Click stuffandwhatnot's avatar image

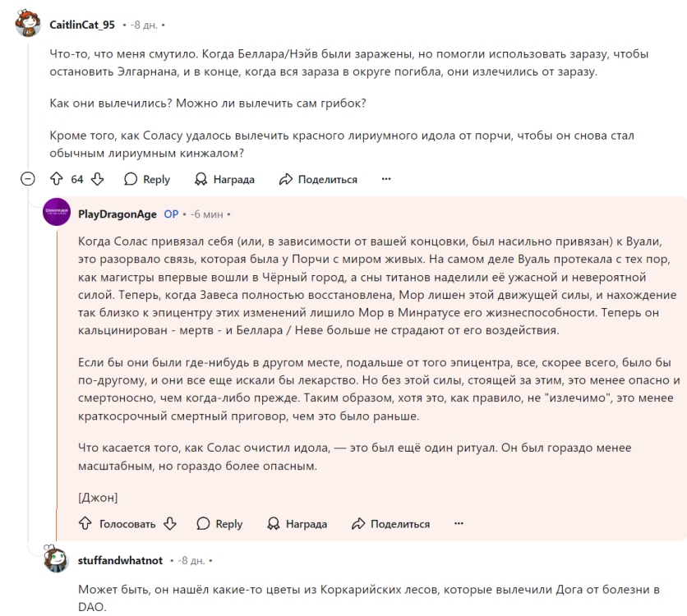[56, 559]
